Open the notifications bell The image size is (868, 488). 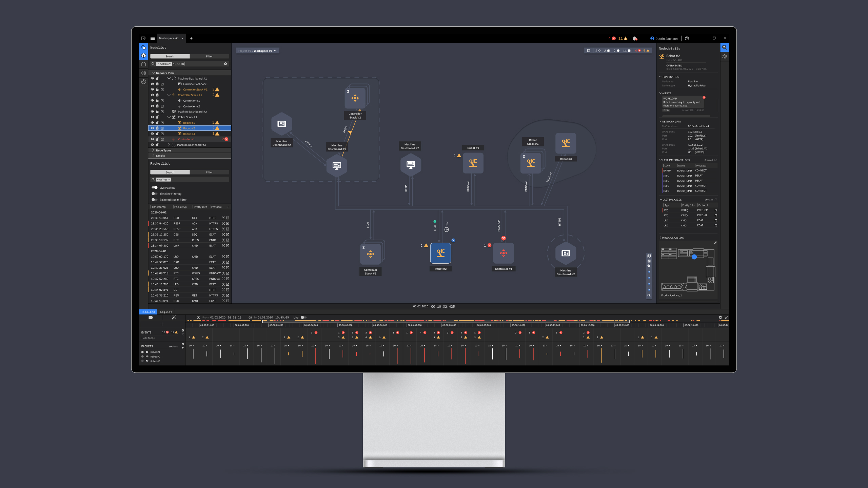[x=635, y=38]
